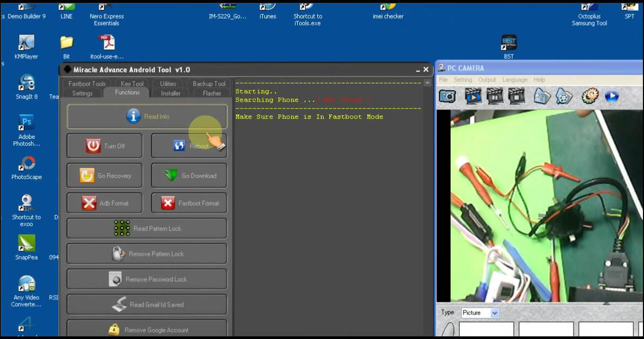Open the itool-use-e PDF file
The height and width of the screenshot is (339, 644).
tap(106, 47)
